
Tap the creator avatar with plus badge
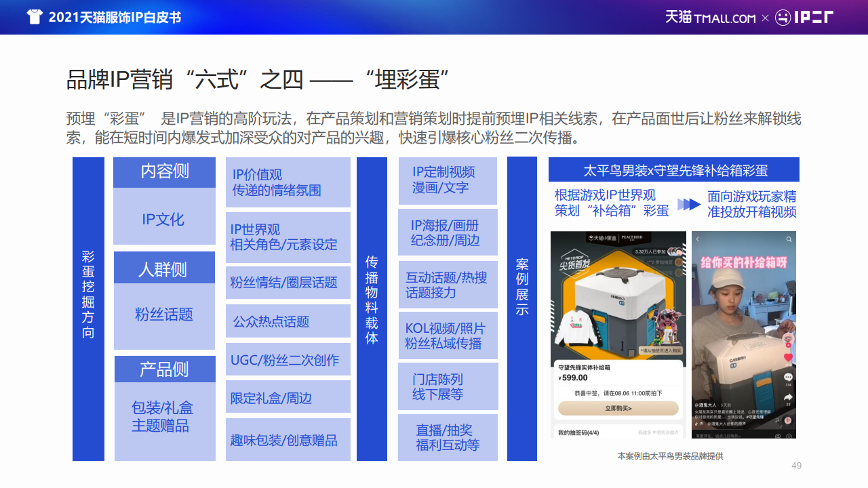pos(788,340)
